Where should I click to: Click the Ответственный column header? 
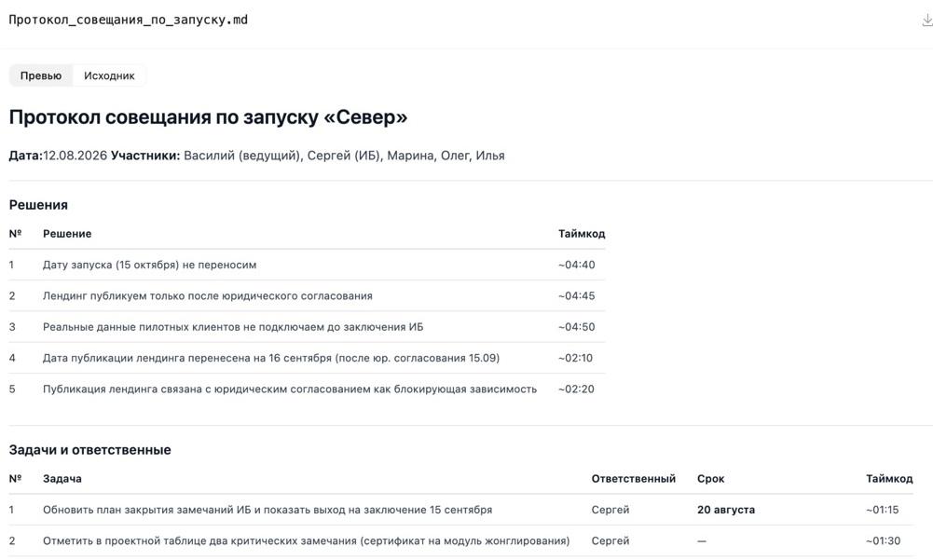[x=633, y=479]
